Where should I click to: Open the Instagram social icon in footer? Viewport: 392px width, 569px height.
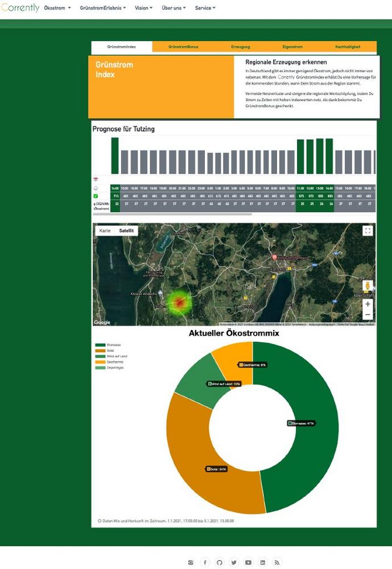pyautogui.click(x=191, y=563)
